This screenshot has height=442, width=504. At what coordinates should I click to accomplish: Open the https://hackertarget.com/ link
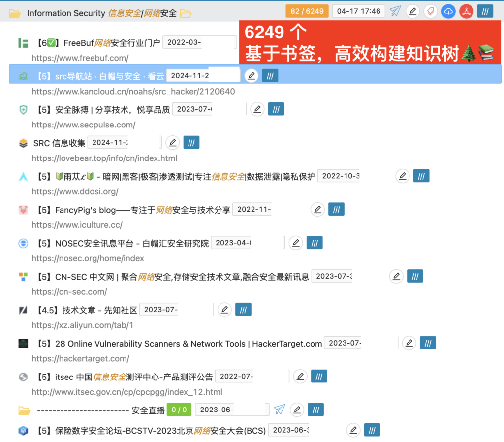click(80, 359)
